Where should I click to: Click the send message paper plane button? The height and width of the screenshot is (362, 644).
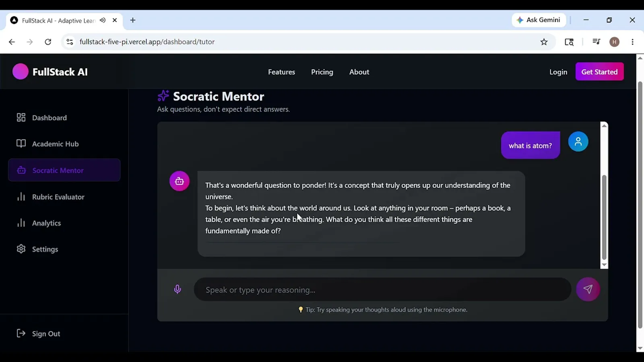tap(588, 289)
